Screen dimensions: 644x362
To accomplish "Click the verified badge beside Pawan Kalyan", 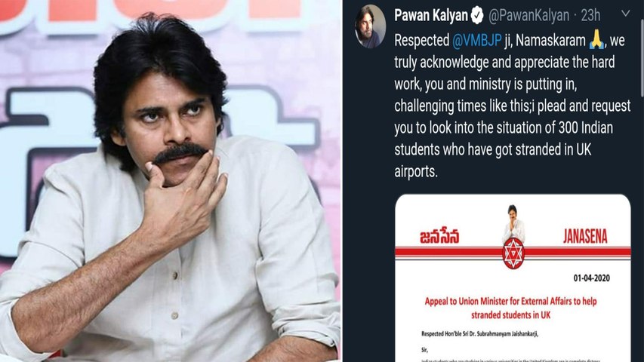I will click(477, 16).
